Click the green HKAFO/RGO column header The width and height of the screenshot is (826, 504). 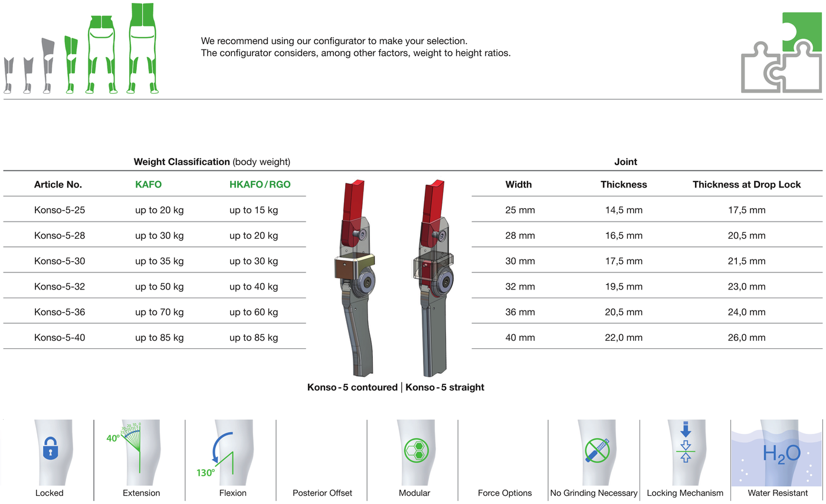click(260, 185)
